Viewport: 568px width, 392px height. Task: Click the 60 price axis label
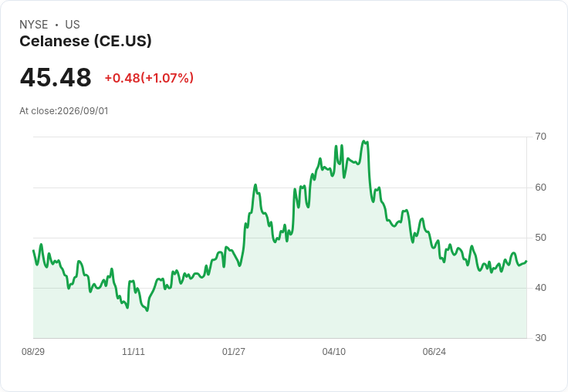point(540,188)
